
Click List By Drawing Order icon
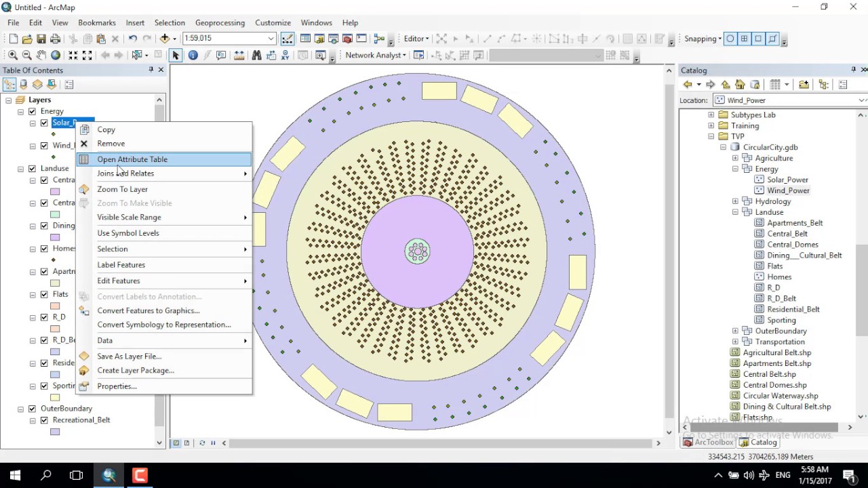(x=9, y=85)
